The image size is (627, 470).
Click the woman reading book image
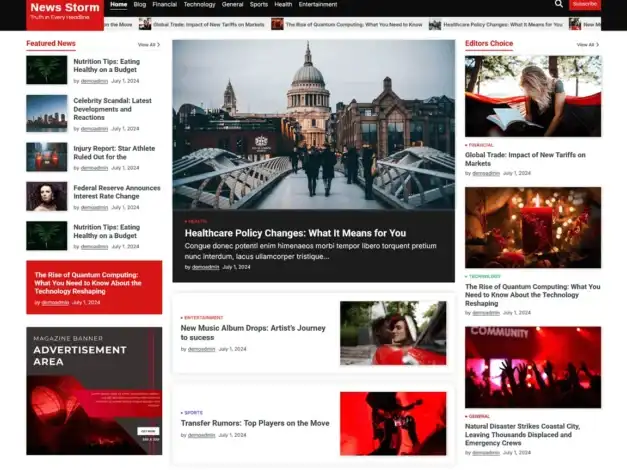point(533,96)
